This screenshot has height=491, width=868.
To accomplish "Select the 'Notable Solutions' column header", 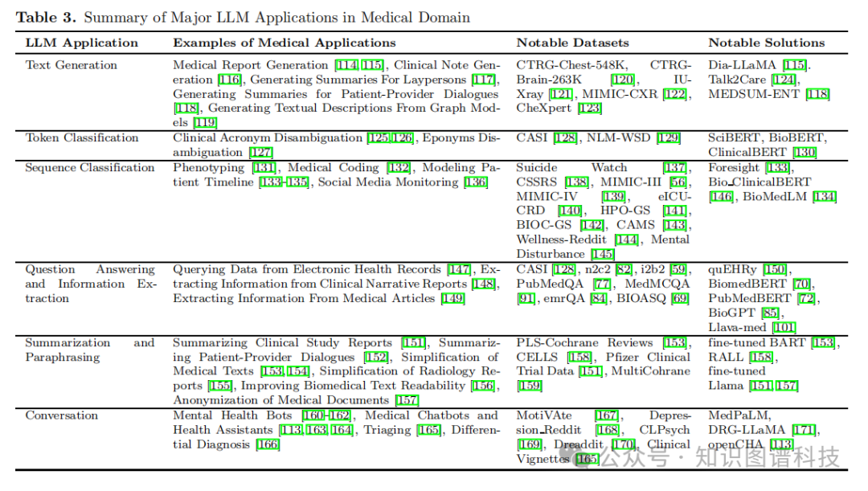I will [x=767, y=43].
